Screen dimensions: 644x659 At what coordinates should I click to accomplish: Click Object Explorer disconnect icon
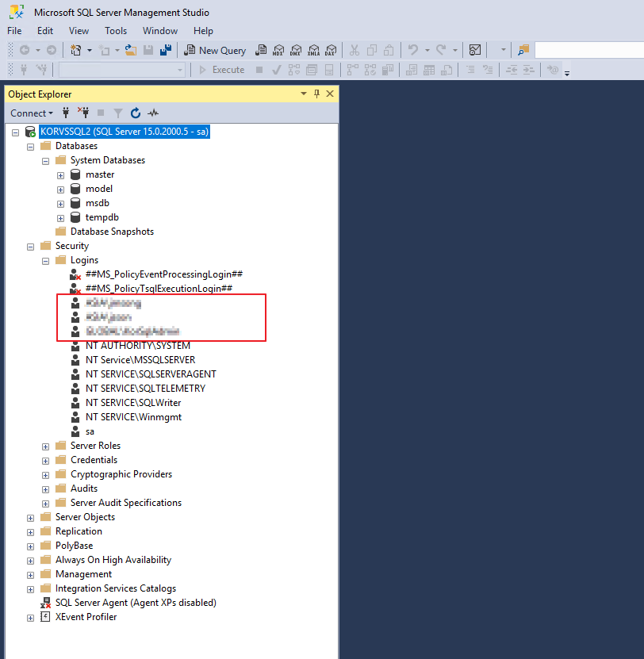(x=83, y=113)
